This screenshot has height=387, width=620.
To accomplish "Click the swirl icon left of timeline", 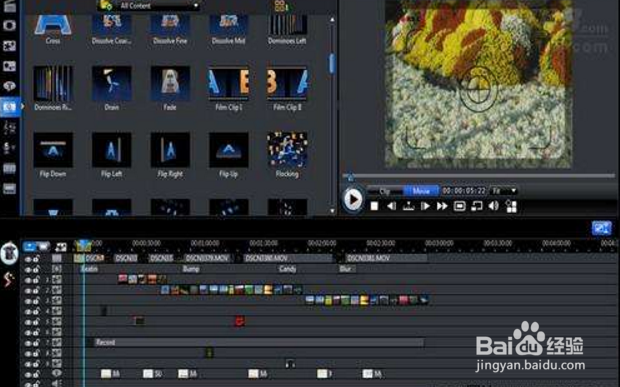I will 9,279.
